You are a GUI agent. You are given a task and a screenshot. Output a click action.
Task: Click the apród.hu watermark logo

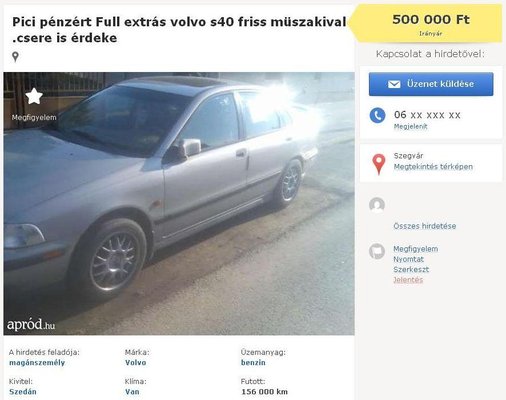pos(31,324)
